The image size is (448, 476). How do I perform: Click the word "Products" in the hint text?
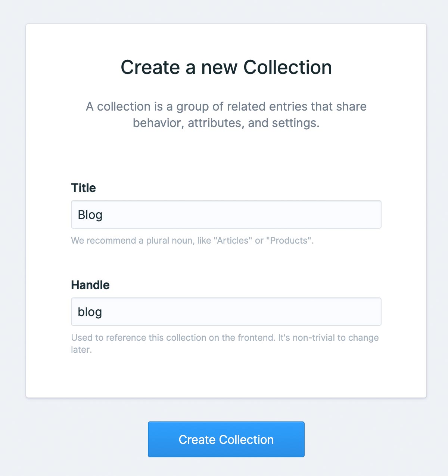[x=290, y=241]
